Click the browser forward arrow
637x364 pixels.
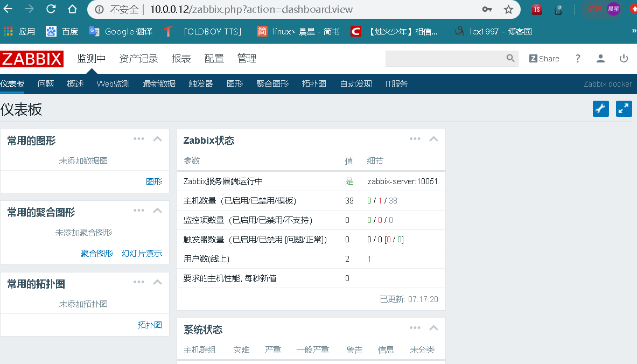tap(29, 9)
